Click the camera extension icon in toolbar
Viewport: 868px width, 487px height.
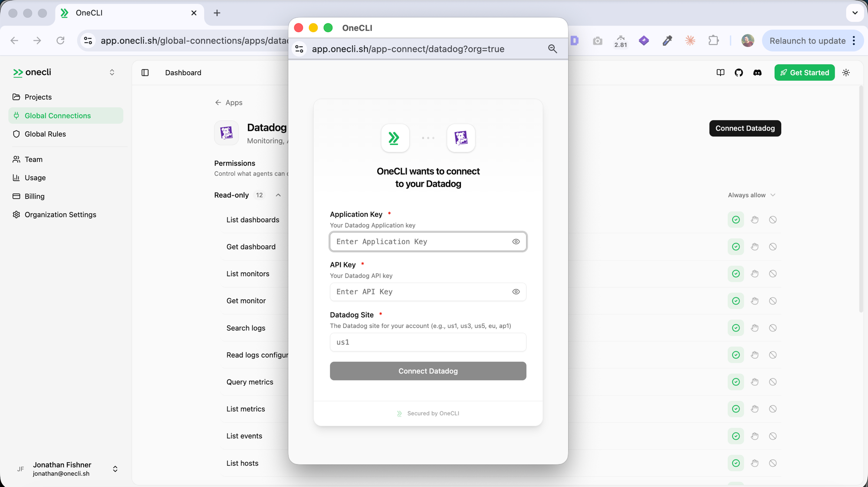598,40
